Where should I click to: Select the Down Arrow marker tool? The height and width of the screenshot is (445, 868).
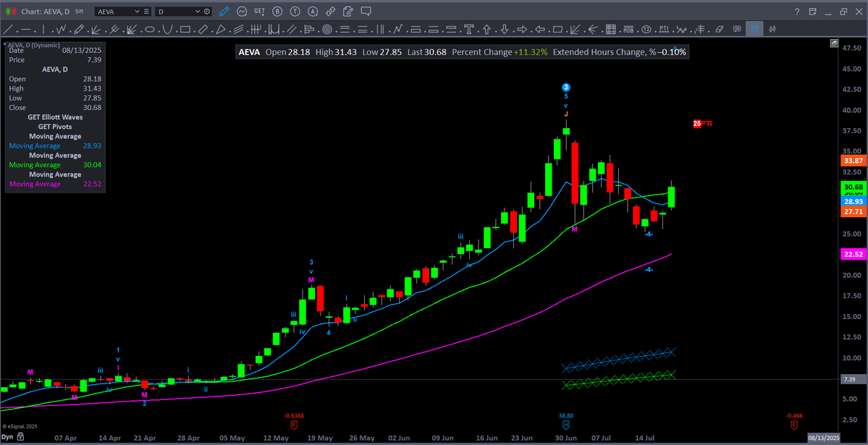pyautogui.click(x=505, y=30)
